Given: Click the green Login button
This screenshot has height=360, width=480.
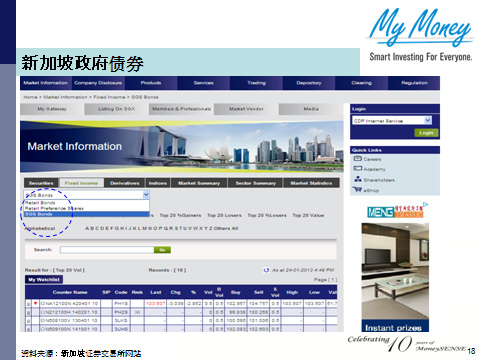Looking at the screenshot, I should pos(426,133).
